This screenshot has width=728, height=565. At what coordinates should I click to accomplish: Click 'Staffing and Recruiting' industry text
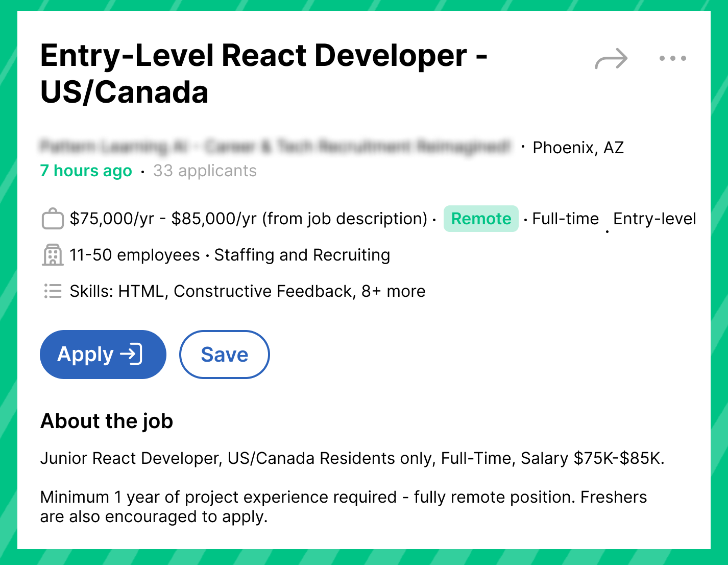[302, 255]
